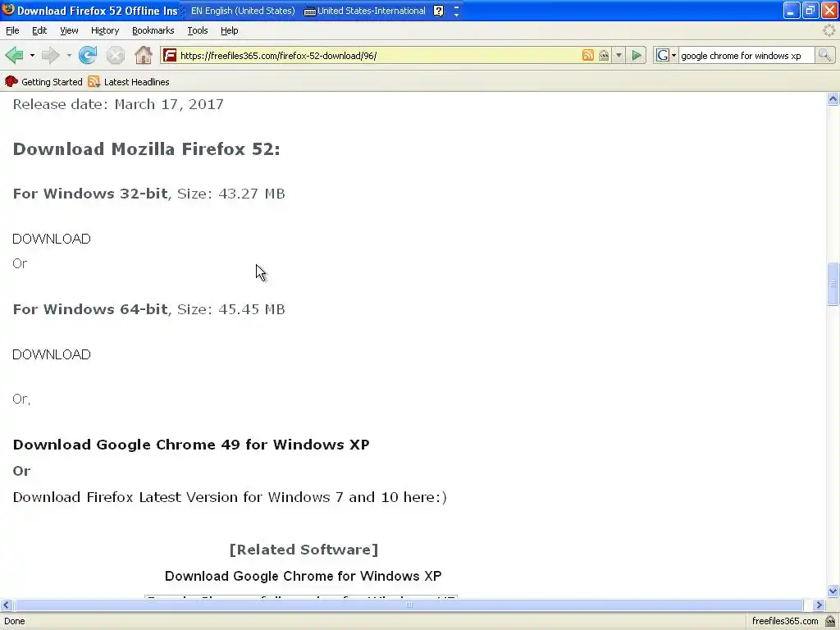Open the Forward button history dropdown
The width and height of the screenshot is (840, 630).
pos(69,55)
